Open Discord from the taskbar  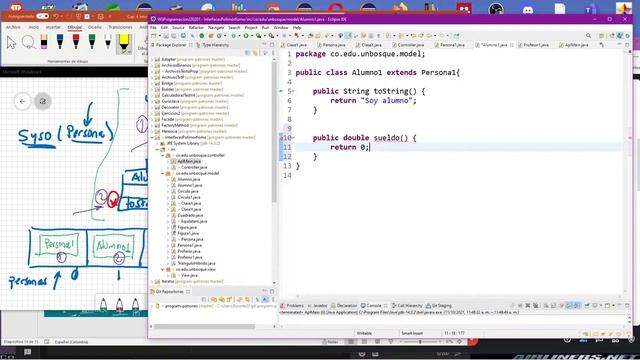[528, 9]
